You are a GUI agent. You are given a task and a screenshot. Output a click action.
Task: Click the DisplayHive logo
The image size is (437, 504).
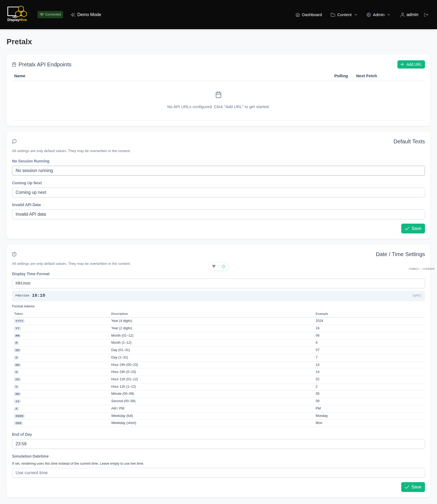coord(17,14)
